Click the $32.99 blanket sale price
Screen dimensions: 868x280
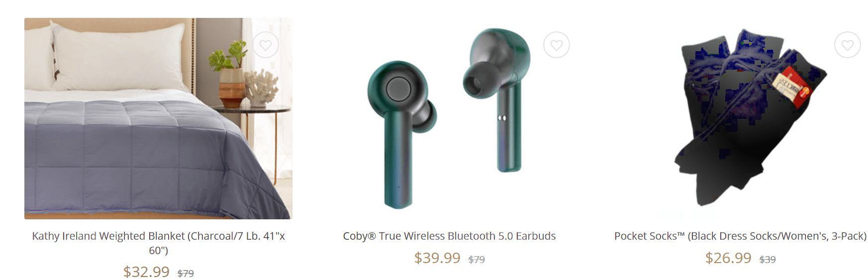[x=146, y=272]
